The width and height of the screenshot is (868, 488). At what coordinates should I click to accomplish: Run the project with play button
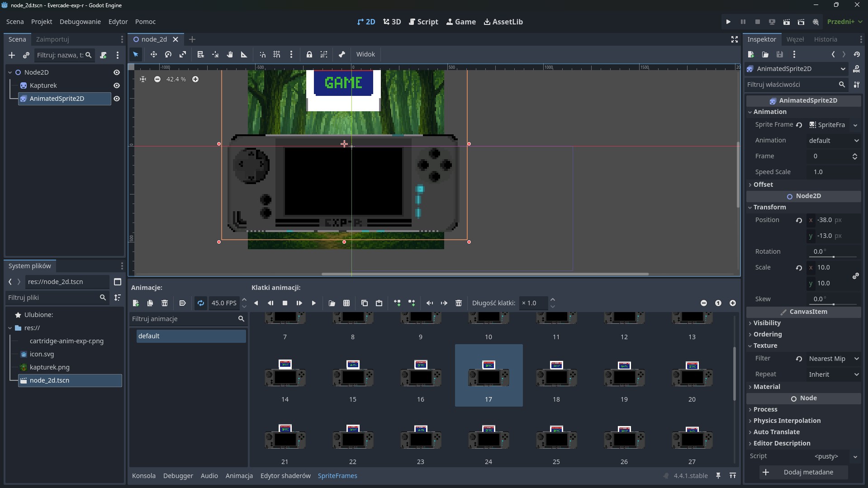tap(728, 22)
